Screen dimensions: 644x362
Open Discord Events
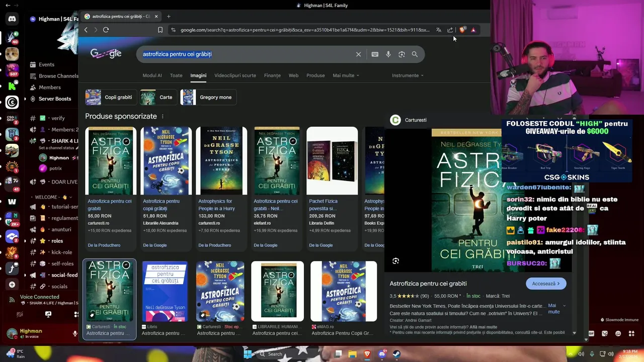click(42, 64)
